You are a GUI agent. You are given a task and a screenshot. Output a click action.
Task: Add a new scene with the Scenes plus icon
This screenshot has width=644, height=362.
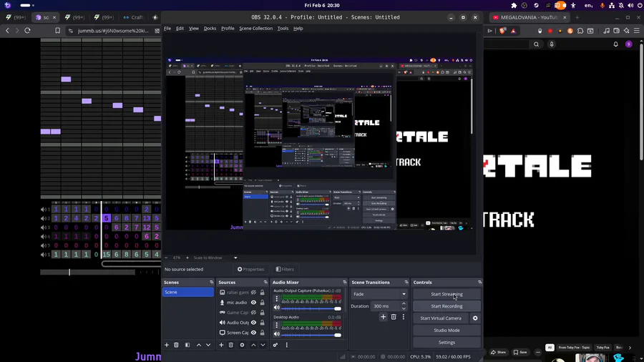tap(167, 345)
